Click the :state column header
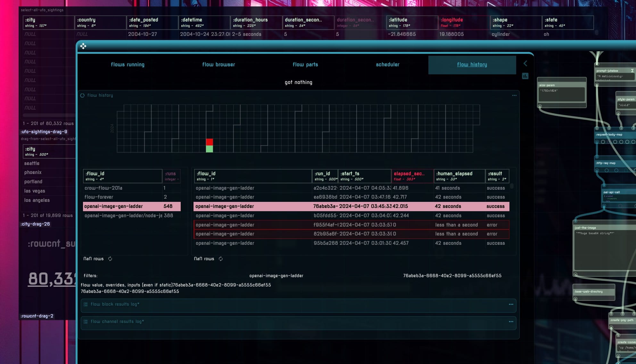Image resolution: width=636 pixels, height=364 pixels. click(x=568, y=22)
